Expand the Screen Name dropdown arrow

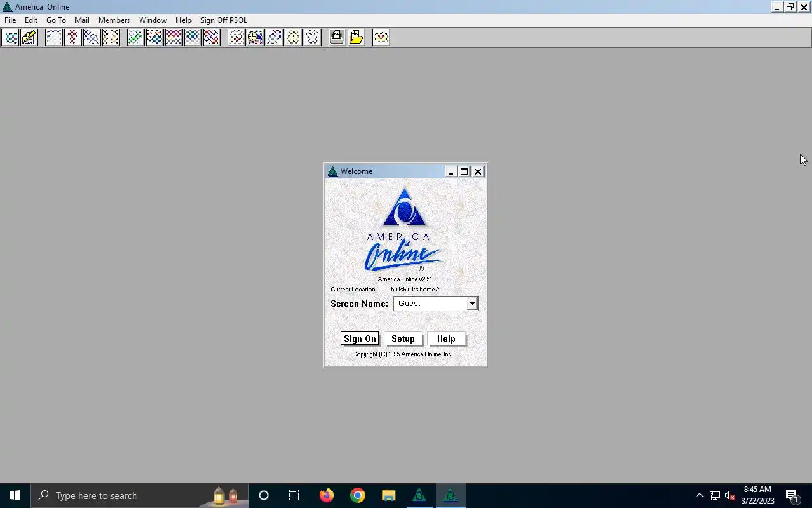tap(472, 304)
